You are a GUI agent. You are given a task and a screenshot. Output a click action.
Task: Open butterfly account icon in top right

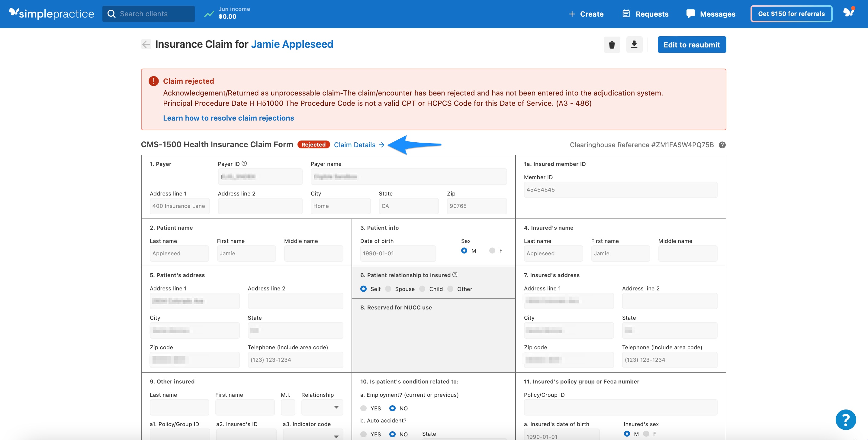pyautogui.click(x=848, y=13)
